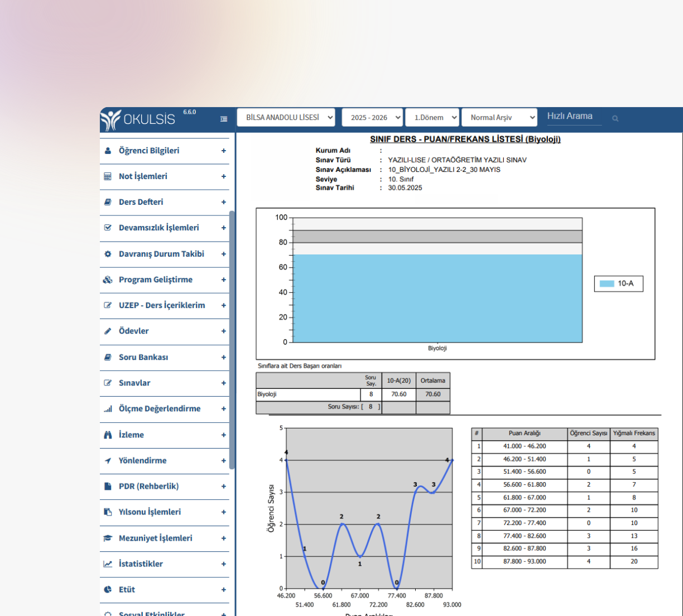Screen dimensions: 683x616
Task: Click the Not İşlemleri calculator icon
Action: click(x=108, y=176)
